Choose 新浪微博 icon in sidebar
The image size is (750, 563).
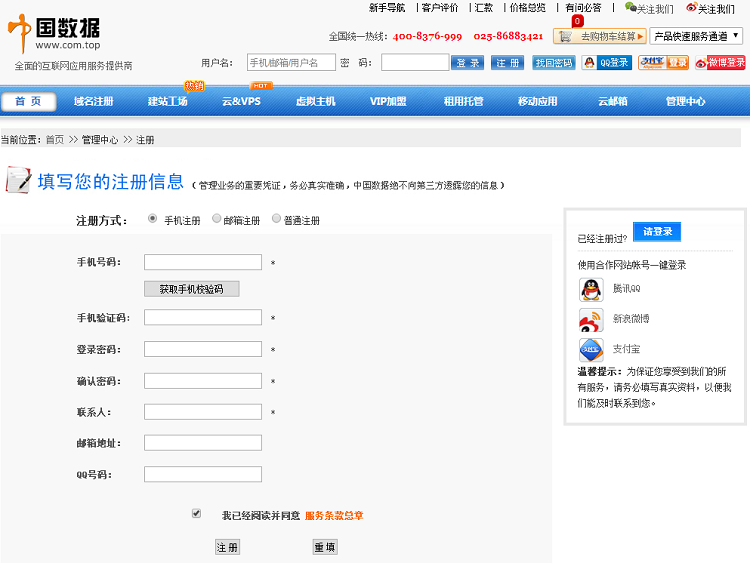tap(591, 320)
